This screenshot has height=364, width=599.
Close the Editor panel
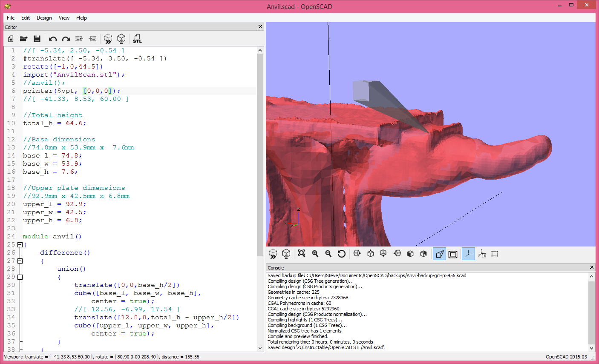click(x=260, y=26)
